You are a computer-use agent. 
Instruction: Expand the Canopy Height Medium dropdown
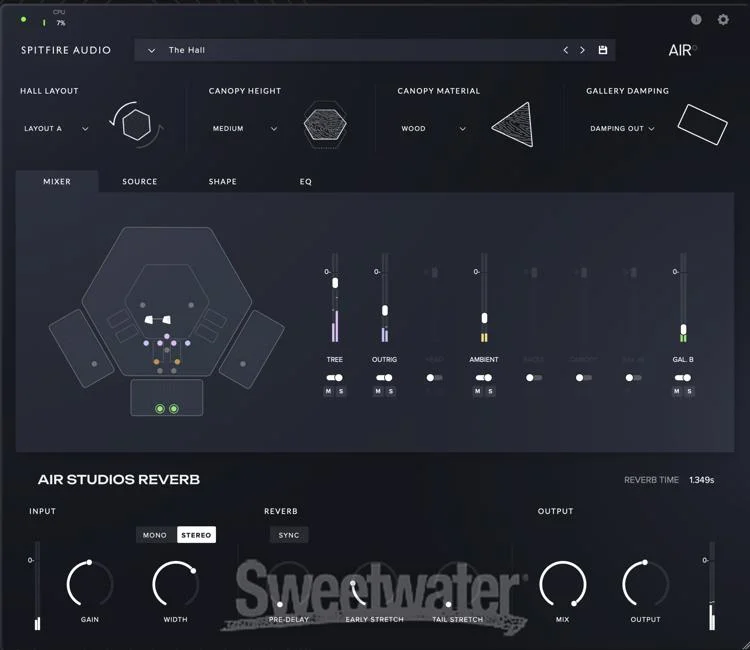pyautogui.click(x=245, y=129)
